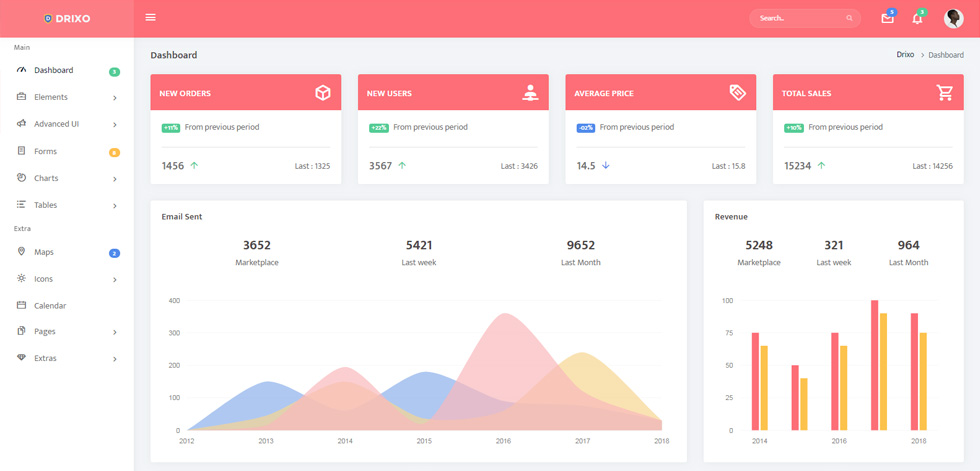This screenshot has height=471, width=980.
Task: Click the Dashboard speedometer icon in sidebar
Action: (x=21, y=70)
